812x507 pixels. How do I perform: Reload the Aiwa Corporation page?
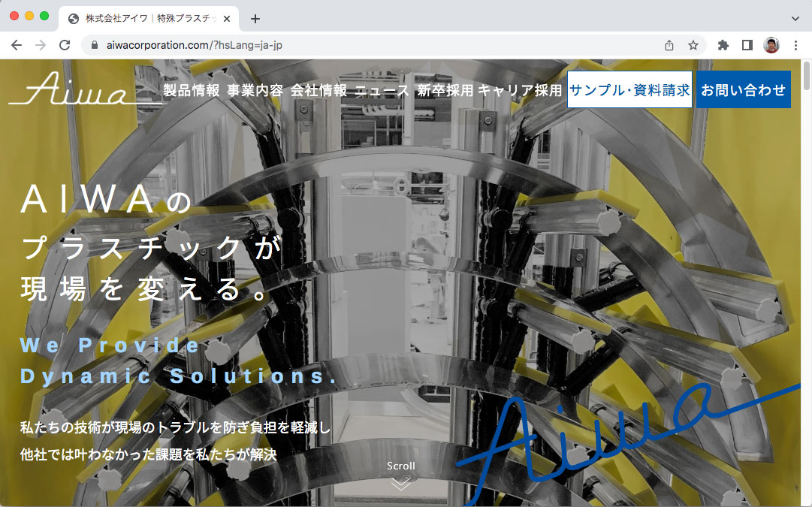65,44
